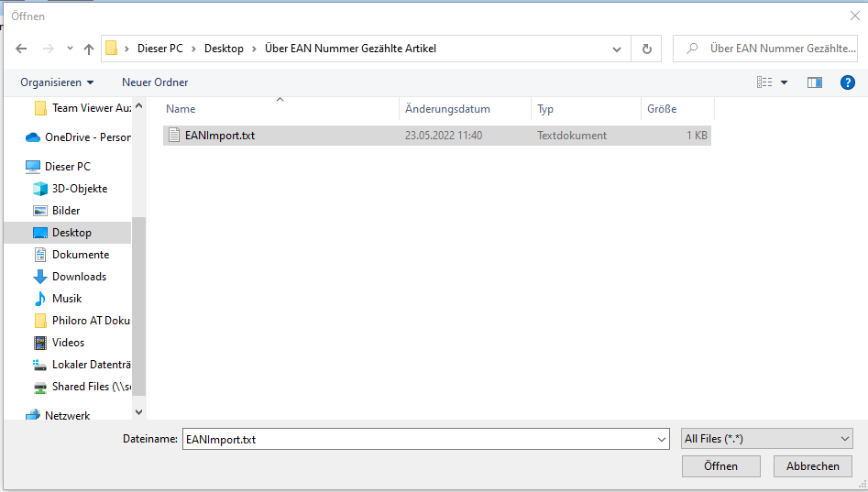
Task: Open the Help question mark icon
Action: pos(848,82)
